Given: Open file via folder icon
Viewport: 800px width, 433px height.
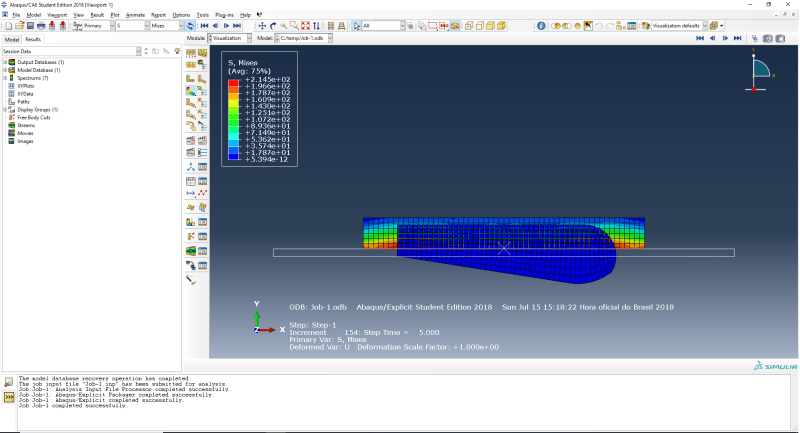Looking at the screenshot, I should [19, 26].
